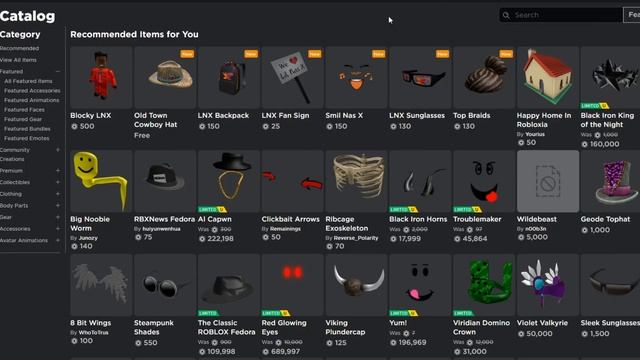Open the Big Nooble Worm title link
This screenshot has width=640, height=360.
tap(90, 224)
